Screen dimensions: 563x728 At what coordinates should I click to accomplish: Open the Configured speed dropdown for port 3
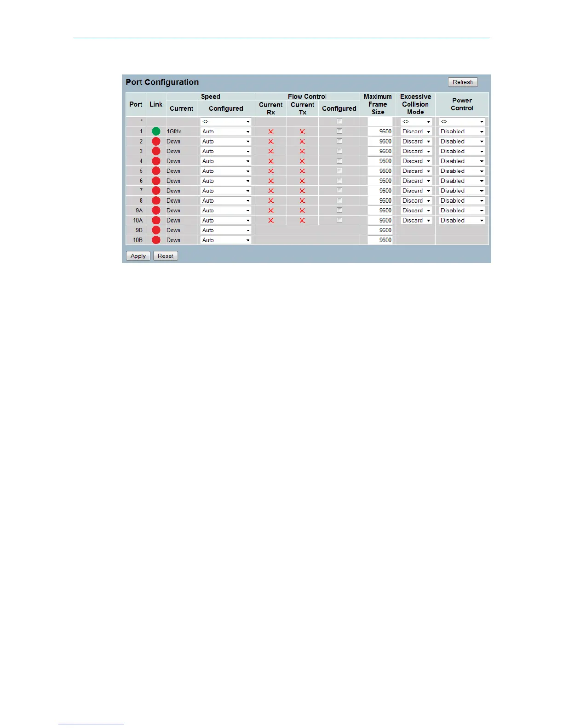226,151
